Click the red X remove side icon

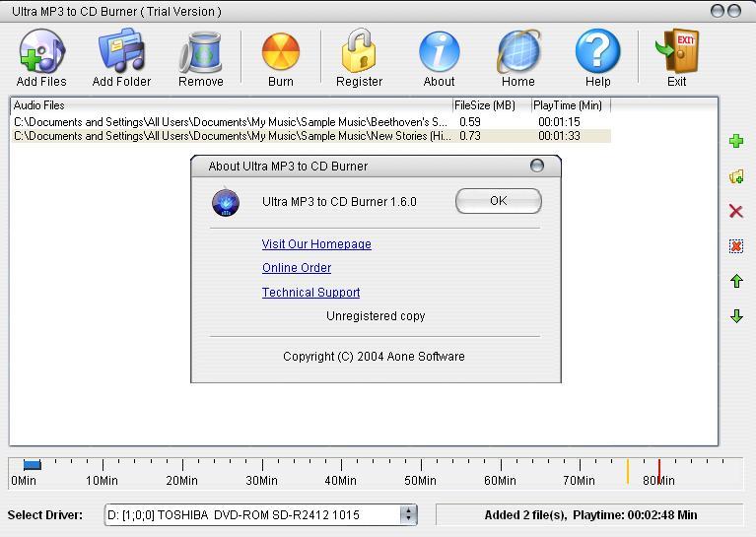point(736,211)
